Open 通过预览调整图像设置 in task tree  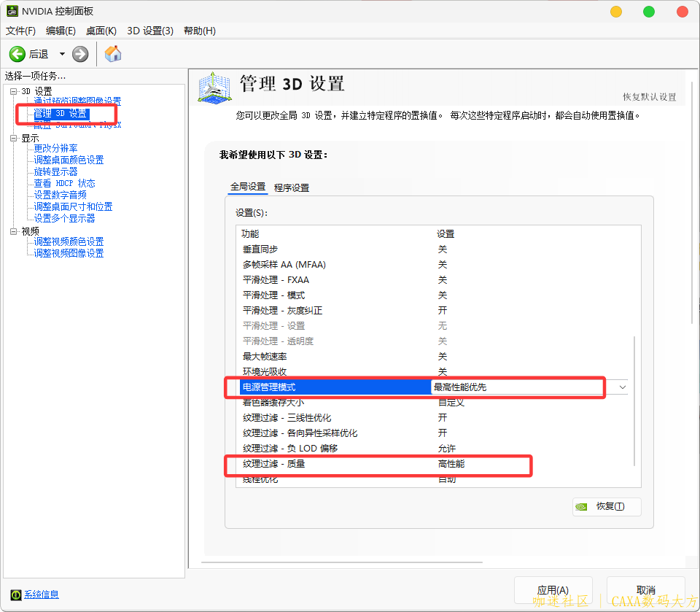(x=77, y=101)
